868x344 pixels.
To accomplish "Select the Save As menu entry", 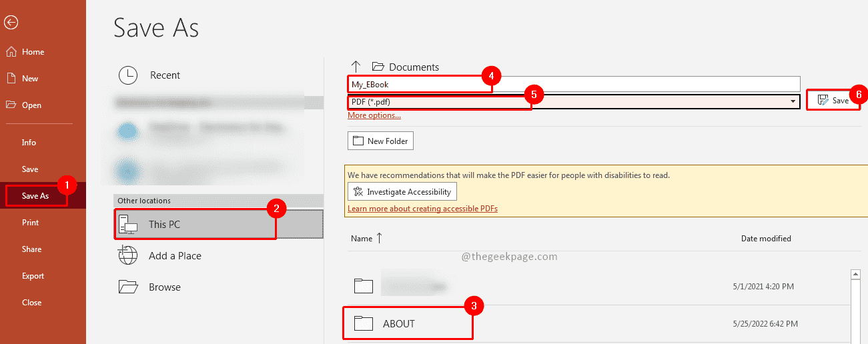I will 43,195.
